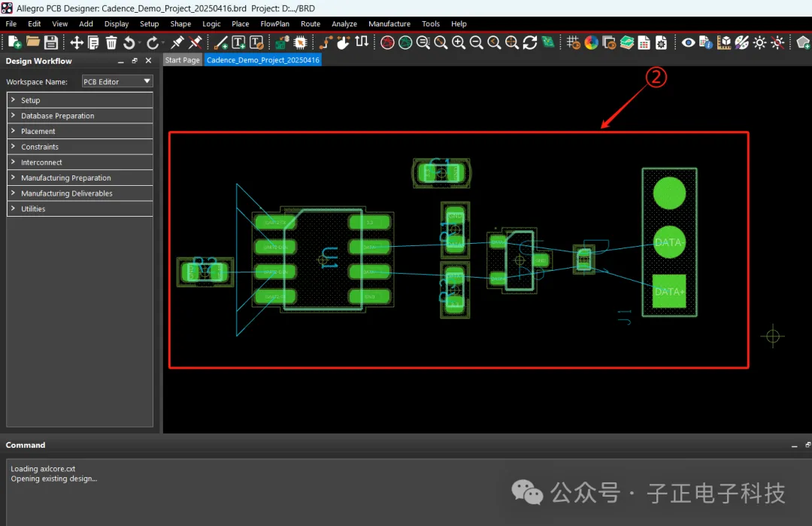This screenshot has width=812, height=526.
Task: Click the Zoom Points icon
Action: coord(423,42)
